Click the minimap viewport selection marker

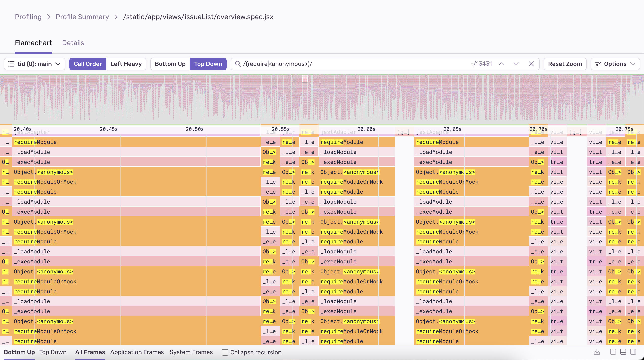[305, 79]
